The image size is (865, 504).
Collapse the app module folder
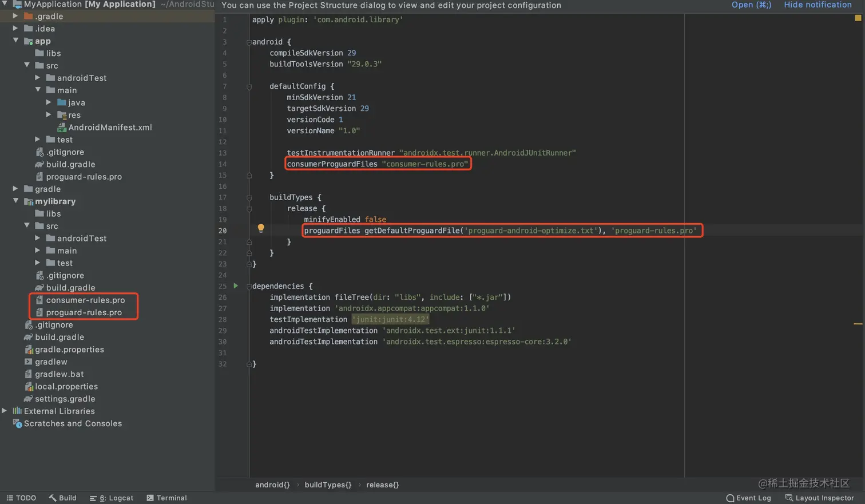pos(16,41)
